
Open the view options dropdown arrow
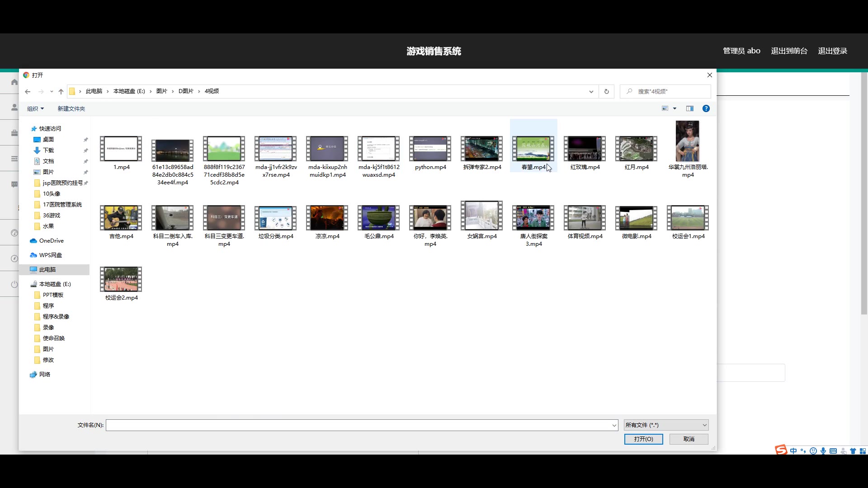[675, 108]
